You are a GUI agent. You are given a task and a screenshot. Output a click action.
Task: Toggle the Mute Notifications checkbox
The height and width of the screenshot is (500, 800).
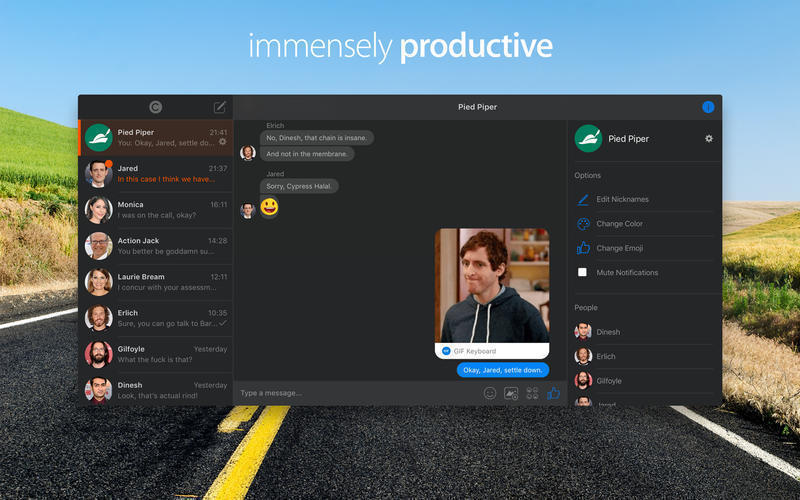pos(582,272)
